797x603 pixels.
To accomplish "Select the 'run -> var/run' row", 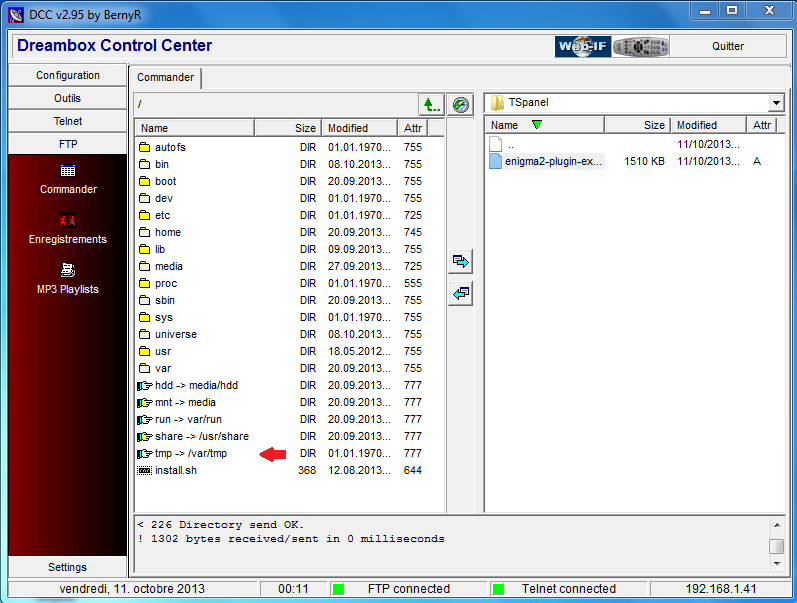I will pos(290,419).
